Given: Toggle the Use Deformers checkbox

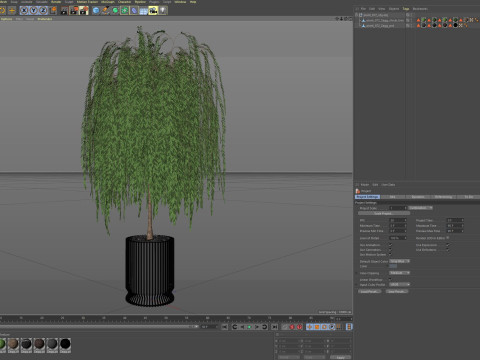Looking at the screenshot, I should tap(448, 250).
